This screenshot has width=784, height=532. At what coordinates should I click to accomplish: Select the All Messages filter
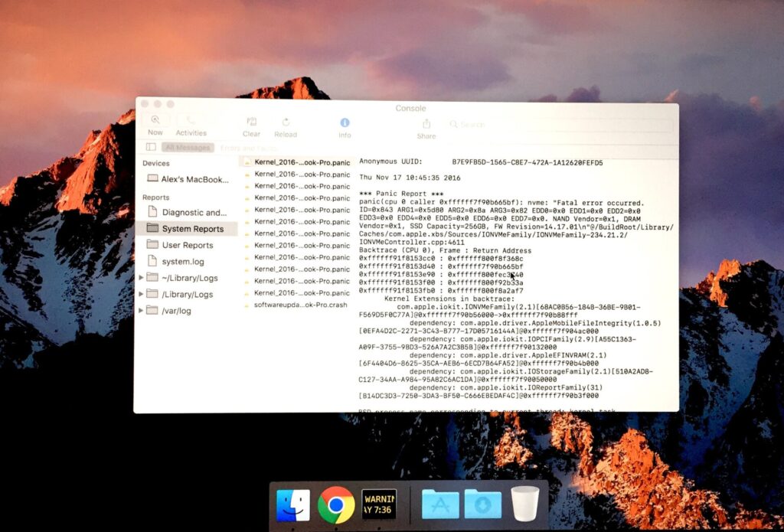[x=188, y=148]
